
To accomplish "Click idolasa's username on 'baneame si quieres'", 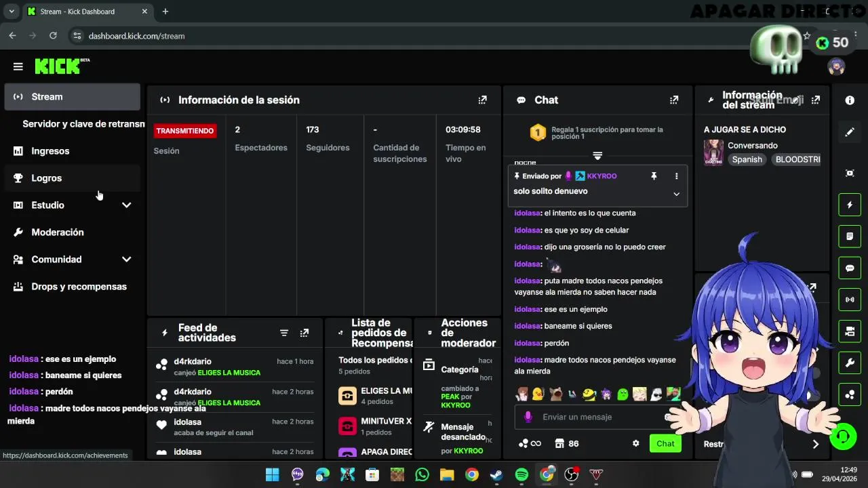I will [x=528, y=326].
